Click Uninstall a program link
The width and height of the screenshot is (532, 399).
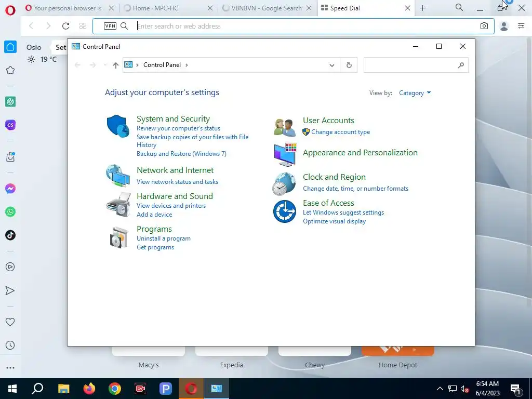pyautogui.click(x=164, y=238)
